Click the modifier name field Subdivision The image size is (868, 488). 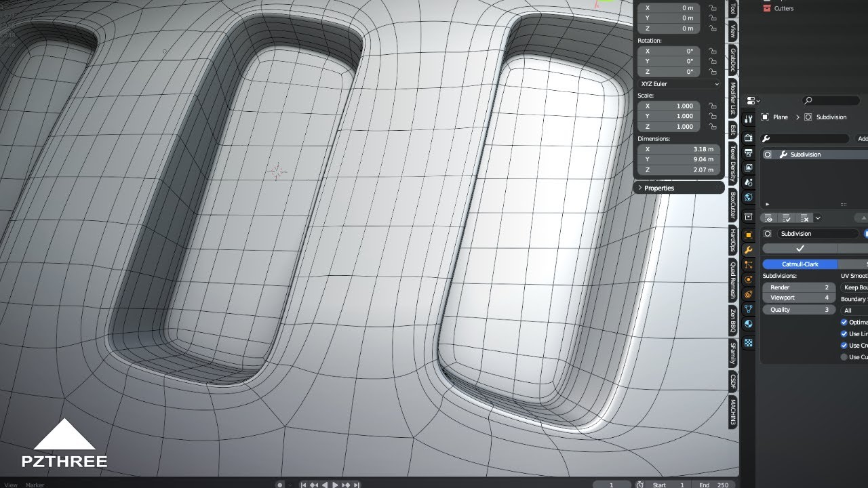click(x=818, y=234)
